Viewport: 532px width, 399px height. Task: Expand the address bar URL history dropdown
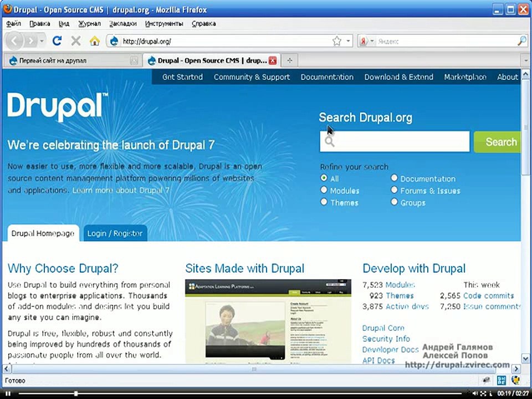348,41
